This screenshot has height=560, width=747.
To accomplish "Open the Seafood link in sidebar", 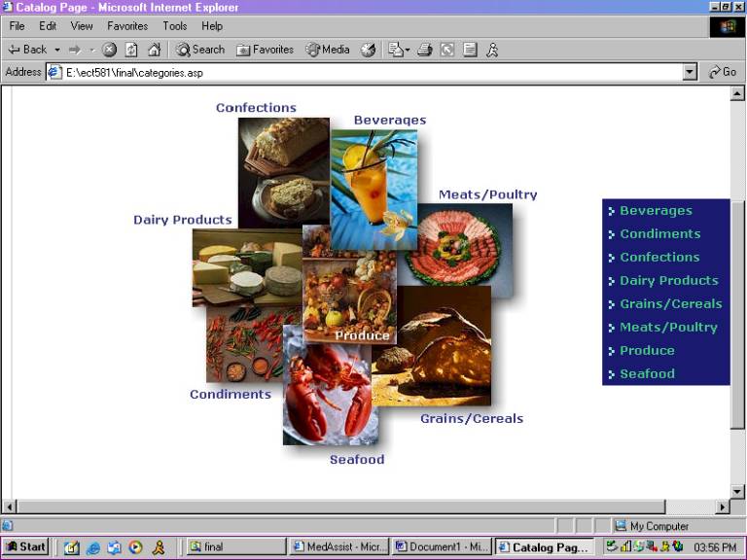I will click(x=647, y=373).
